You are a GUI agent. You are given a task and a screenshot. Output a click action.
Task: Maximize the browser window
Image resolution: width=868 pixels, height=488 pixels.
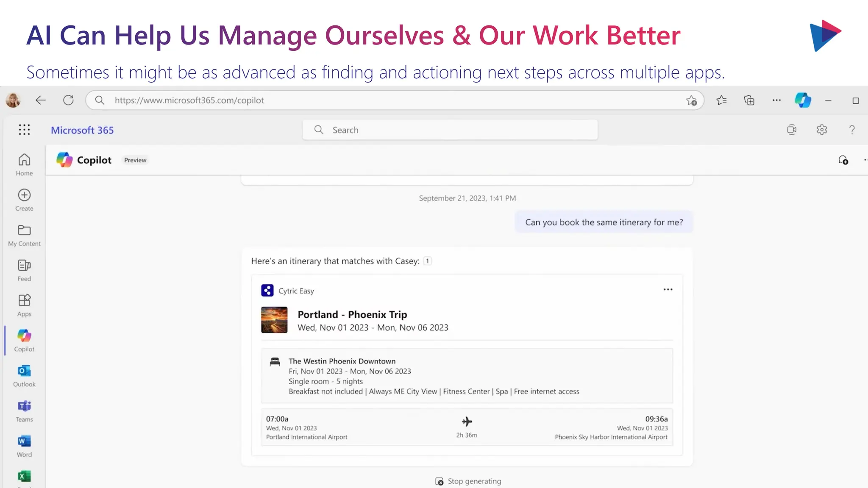point(856,100)
